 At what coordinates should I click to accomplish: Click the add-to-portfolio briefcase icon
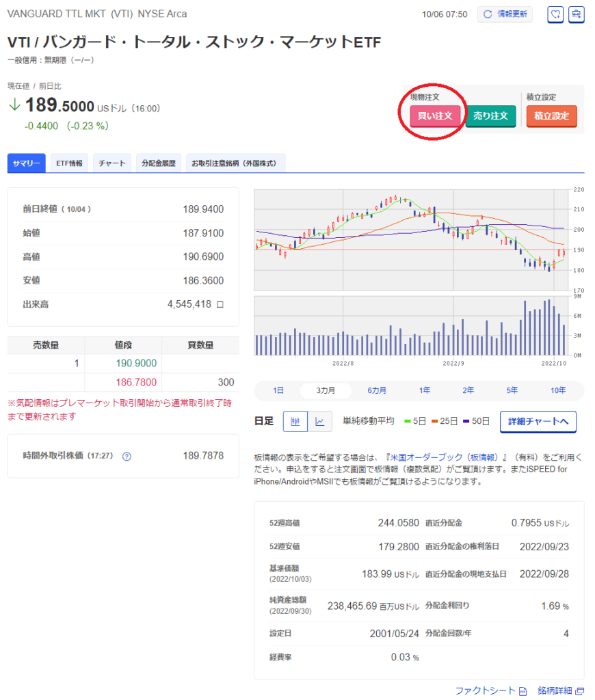pyautogui.click(x=577, y=14)
